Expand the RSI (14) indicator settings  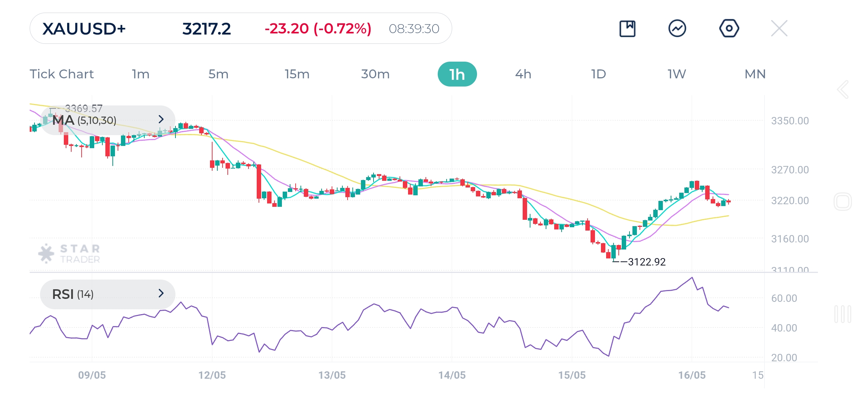pos(161,294)
